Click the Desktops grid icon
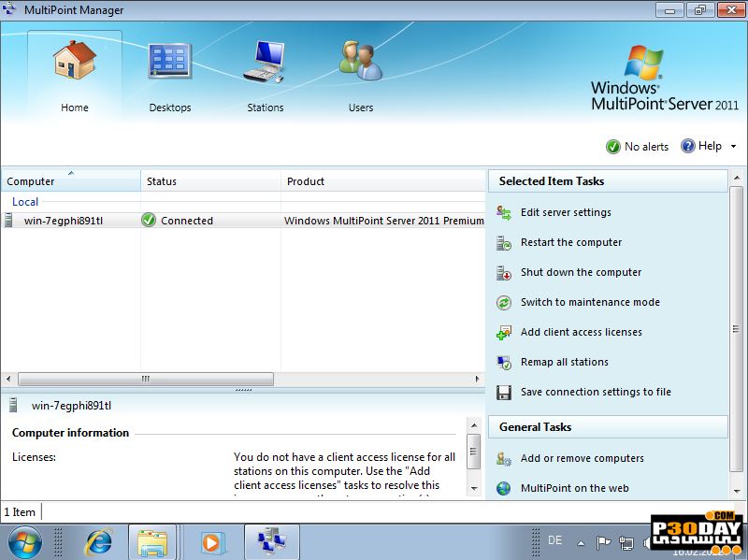 [x=170, y=61]
